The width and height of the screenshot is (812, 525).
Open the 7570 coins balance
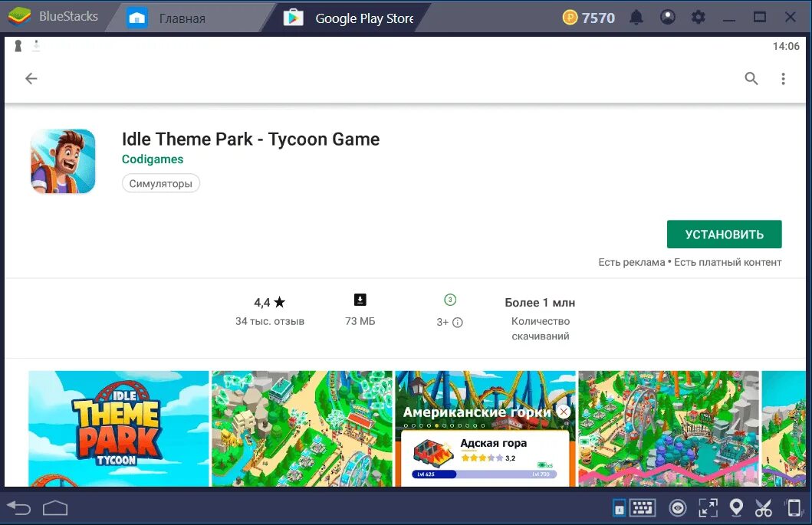coord(589,18)
